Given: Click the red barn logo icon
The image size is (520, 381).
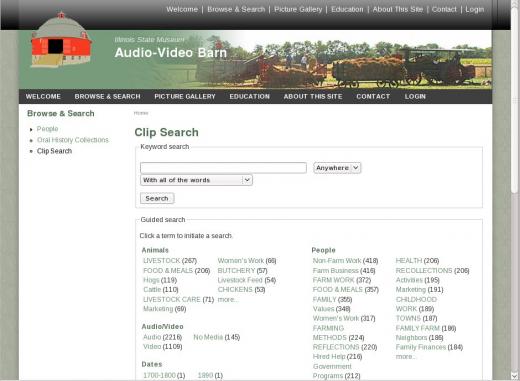Looking at the screenshot, I should tap(61, 40).
